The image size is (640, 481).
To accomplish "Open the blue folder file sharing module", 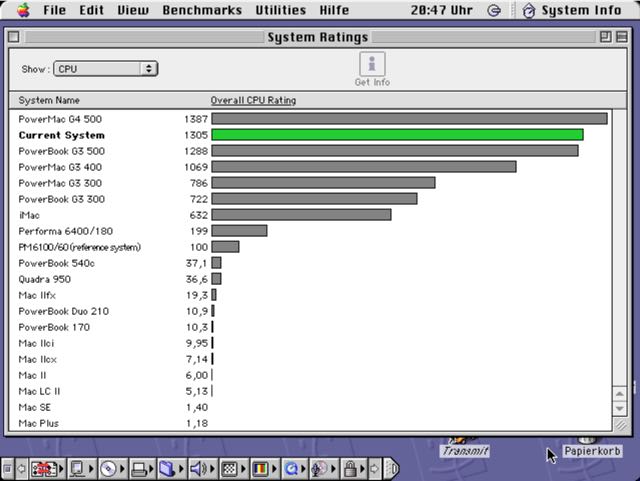I will (x=171, y=469).
